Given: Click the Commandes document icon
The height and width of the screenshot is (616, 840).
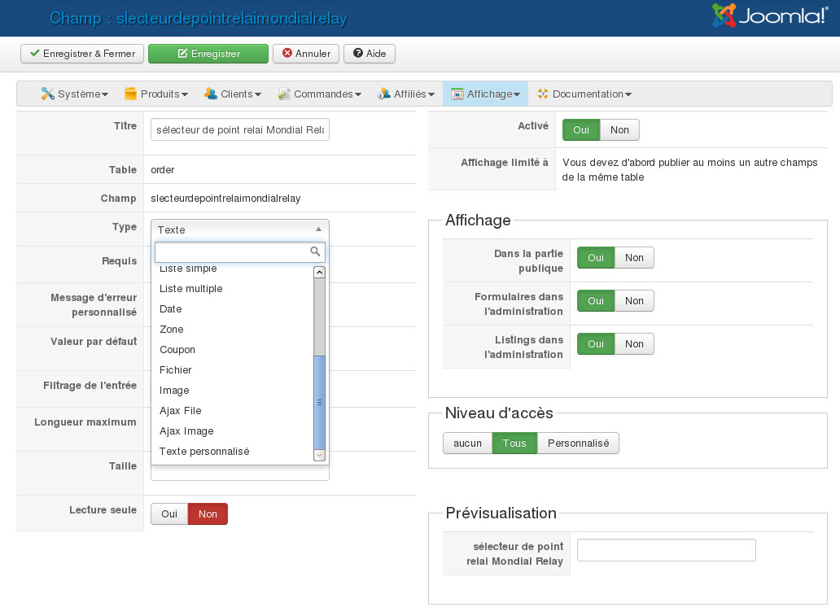Looking at the screenshot, I should click(x=284, y=94).
